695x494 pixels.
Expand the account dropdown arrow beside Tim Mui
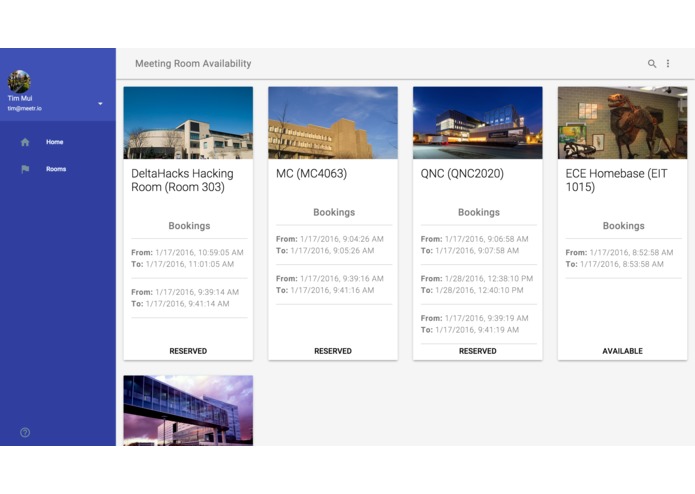point(100,104)
